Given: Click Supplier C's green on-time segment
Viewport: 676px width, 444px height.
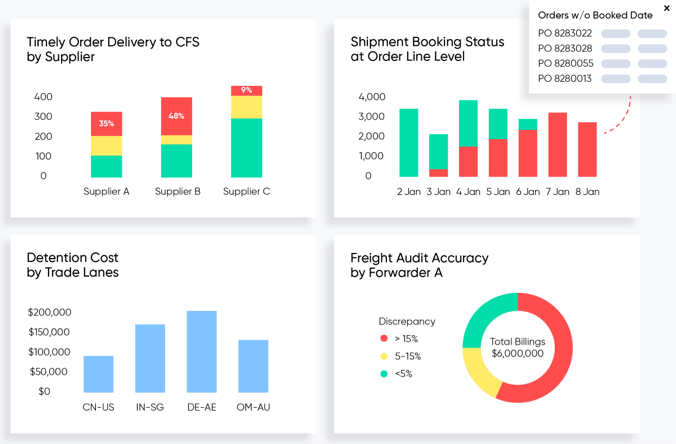Looking at the screenshot, I should tap(247, 148).
